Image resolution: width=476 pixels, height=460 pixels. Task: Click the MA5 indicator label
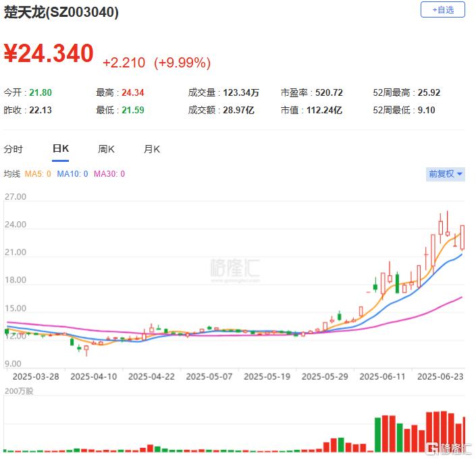click(38, 174)
